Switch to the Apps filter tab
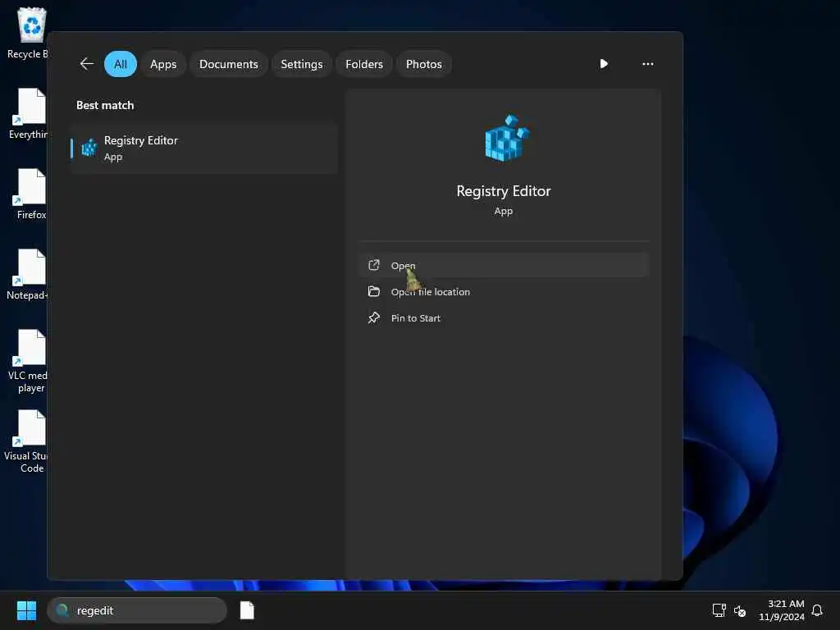Viewport: 840px width, 630px height. click(163, 64)
